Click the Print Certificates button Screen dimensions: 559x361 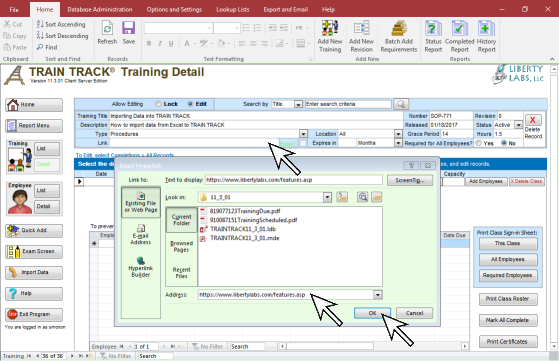[508, 341]
